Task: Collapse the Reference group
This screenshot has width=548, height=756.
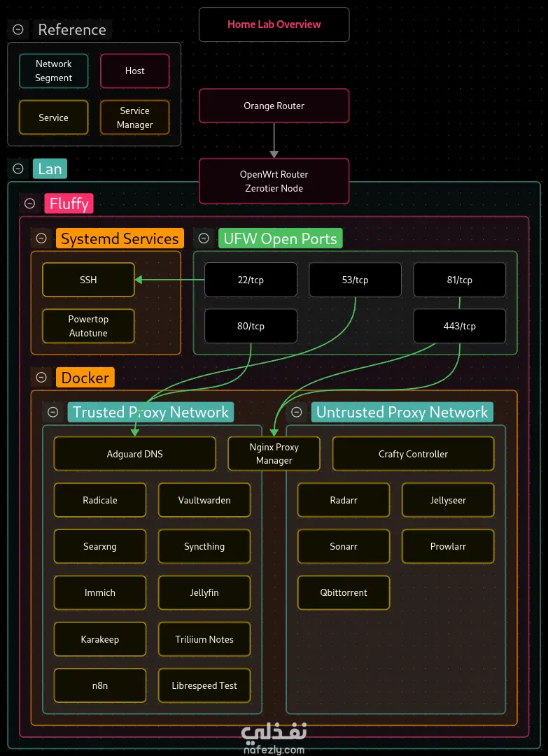Action: click(18, 29)
